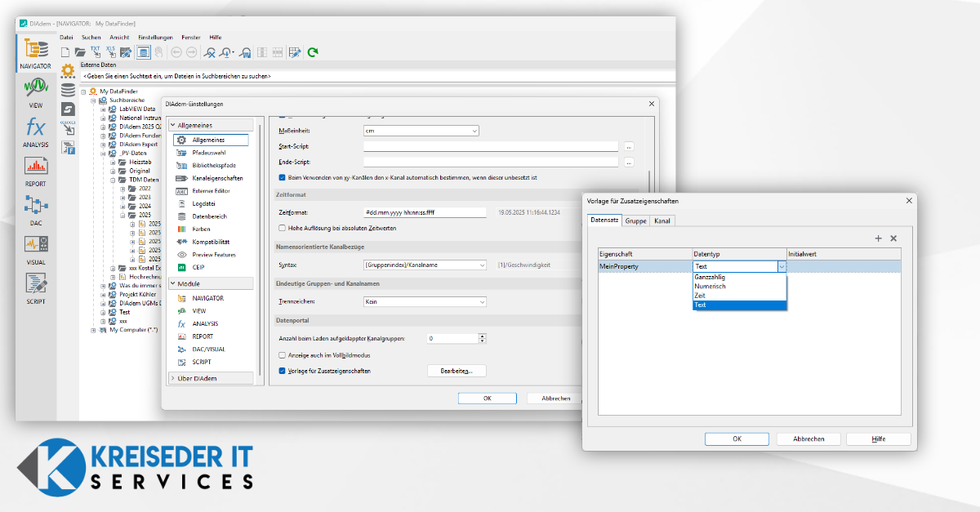The width and height of the screenshot is (980, 512).
Task: Open the Maßeinheit cm dropdown
Action: (421, 131)
